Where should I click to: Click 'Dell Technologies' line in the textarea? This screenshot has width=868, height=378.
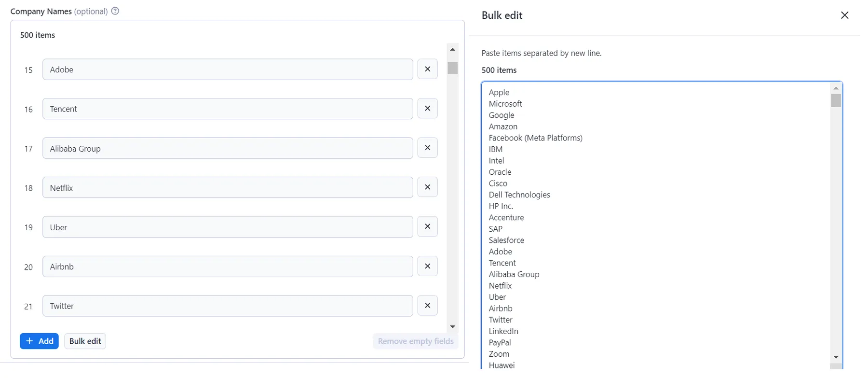point(519,195)
